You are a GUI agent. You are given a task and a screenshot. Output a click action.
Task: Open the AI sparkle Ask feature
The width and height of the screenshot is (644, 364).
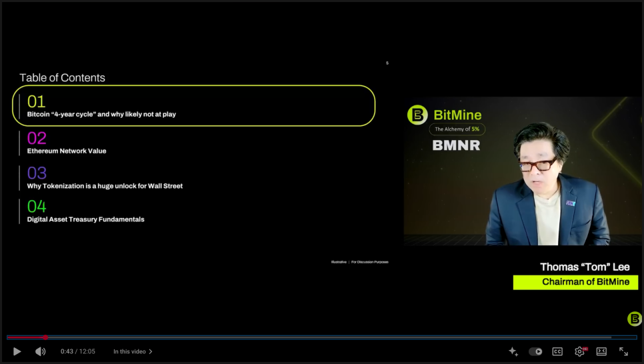(513, 351)
